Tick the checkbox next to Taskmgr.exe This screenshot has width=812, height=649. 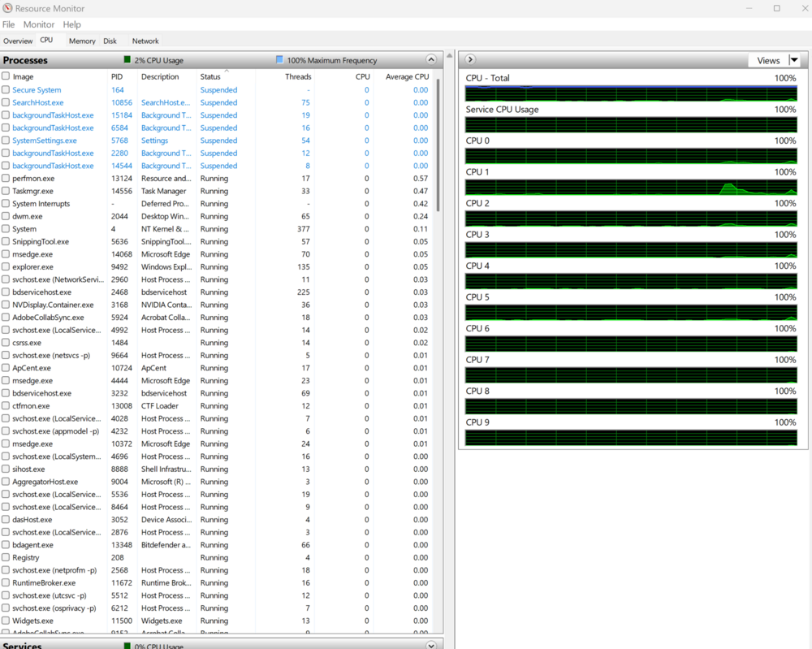tap(6, 191)
